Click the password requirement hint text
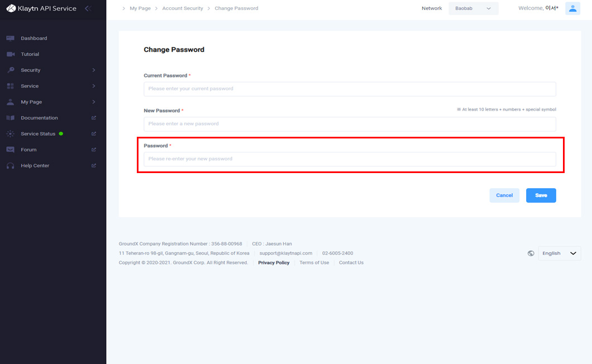Screen dimensions: 592x364 (507, 109)
